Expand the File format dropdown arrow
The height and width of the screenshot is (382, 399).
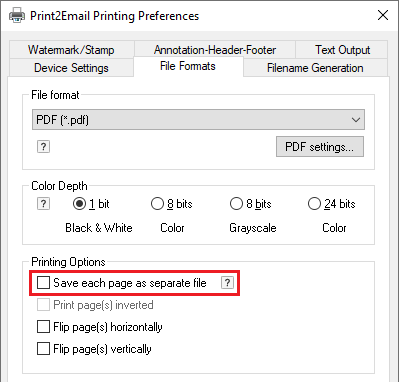[356, 120]
